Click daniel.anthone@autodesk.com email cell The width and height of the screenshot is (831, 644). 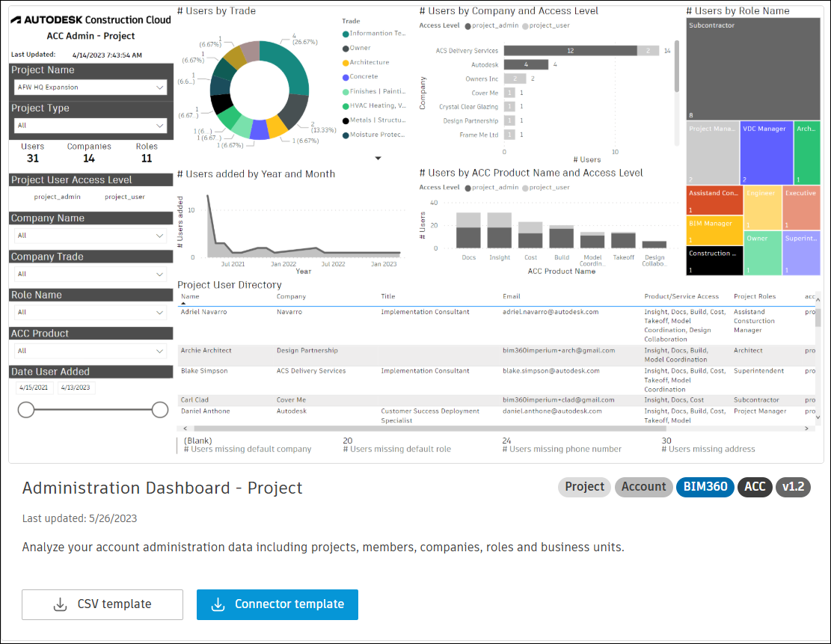pyautogui.click(x=552, y=411)
